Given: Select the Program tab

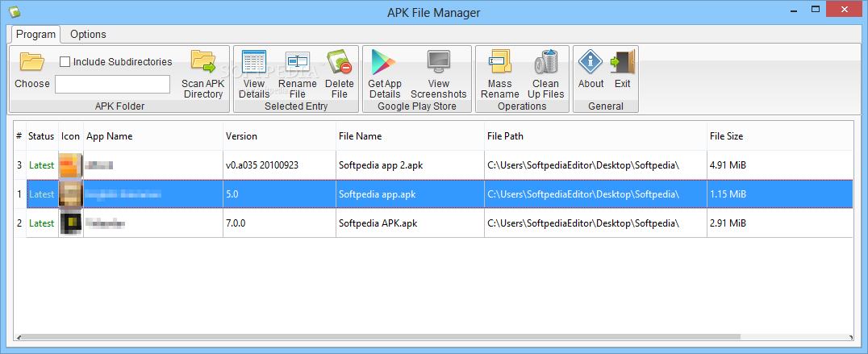Looking at the screenshot, I should click(x=36, y=34).
